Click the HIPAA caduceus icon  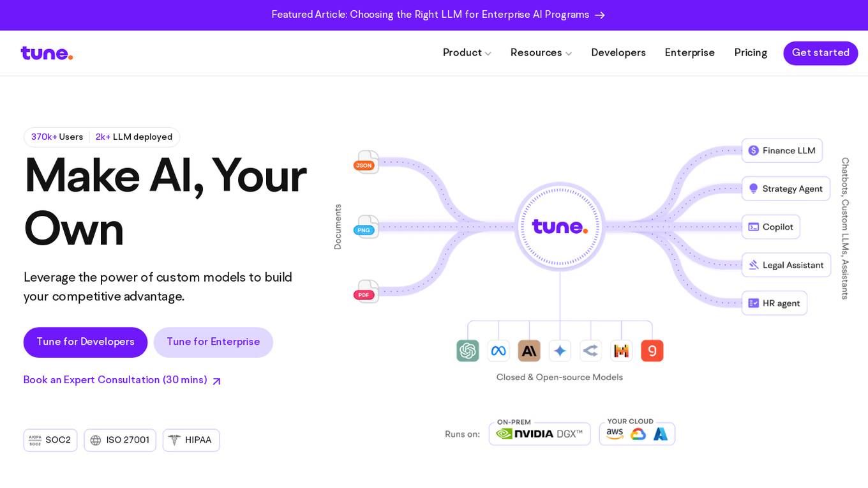coord(174,440)
